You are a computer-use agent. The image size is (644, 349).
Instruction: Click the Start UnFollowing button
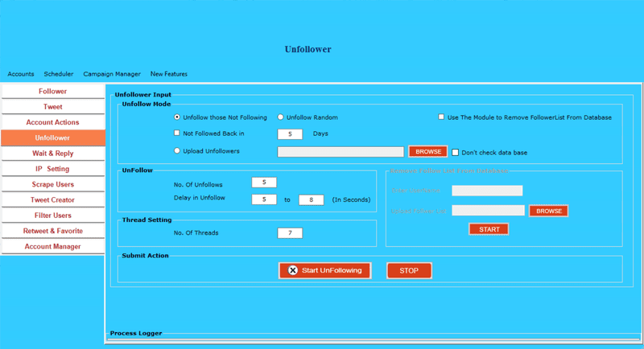325,271
